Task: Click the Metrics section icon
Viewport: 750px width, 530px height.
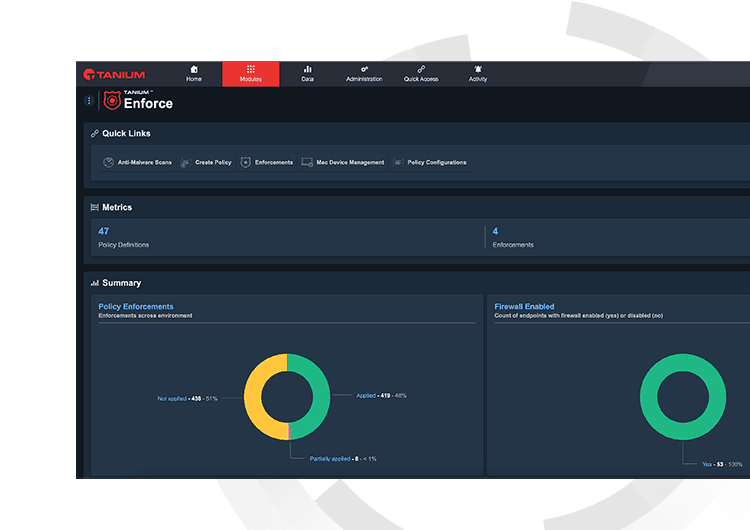Action: tap(95, 207)
